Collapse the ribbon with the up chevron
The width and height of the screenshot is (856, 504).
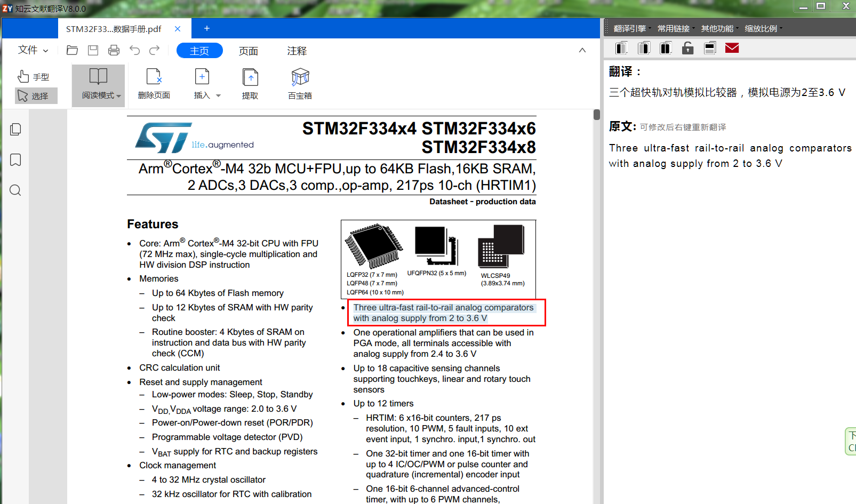(x=582, y=50)
